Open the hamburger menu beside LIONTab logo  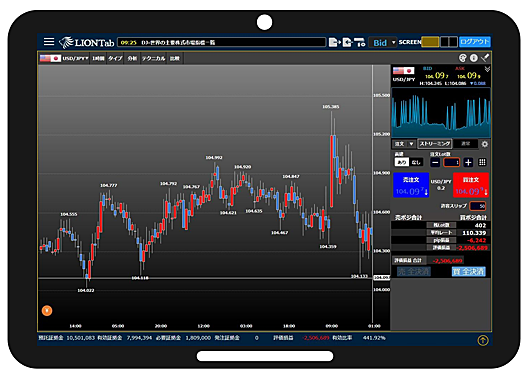(x=49, y=42)
